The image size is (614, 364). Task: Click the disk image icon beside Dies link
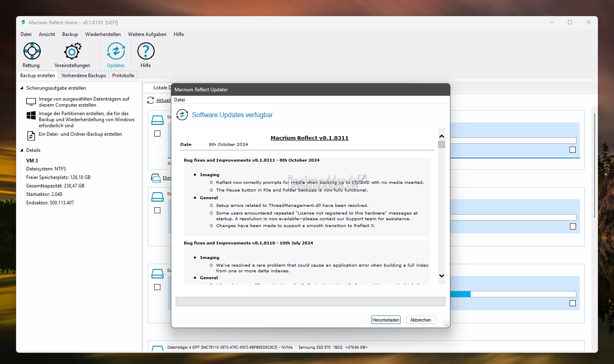pyautogui.click(x=156, y=178)
